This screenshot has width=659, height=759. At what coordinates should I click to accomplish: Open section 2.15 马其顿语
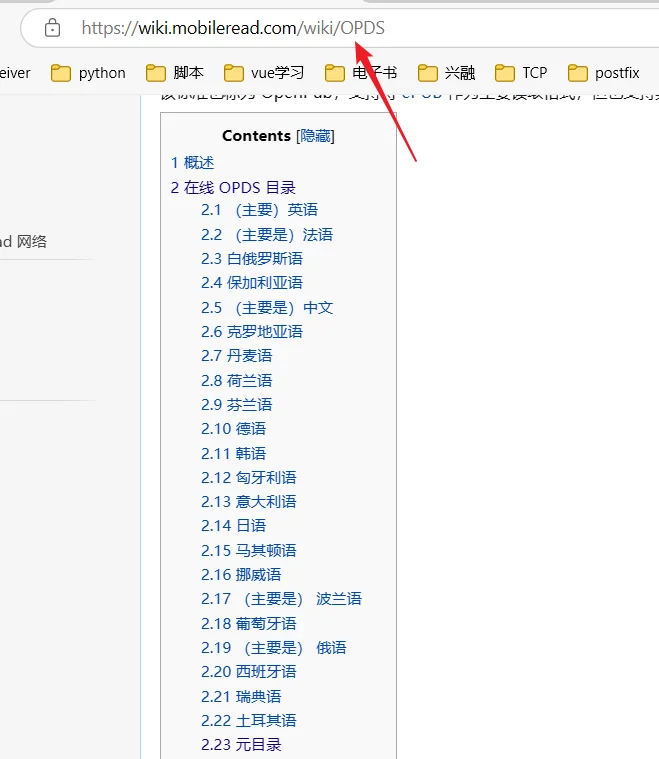coord(249,551)
